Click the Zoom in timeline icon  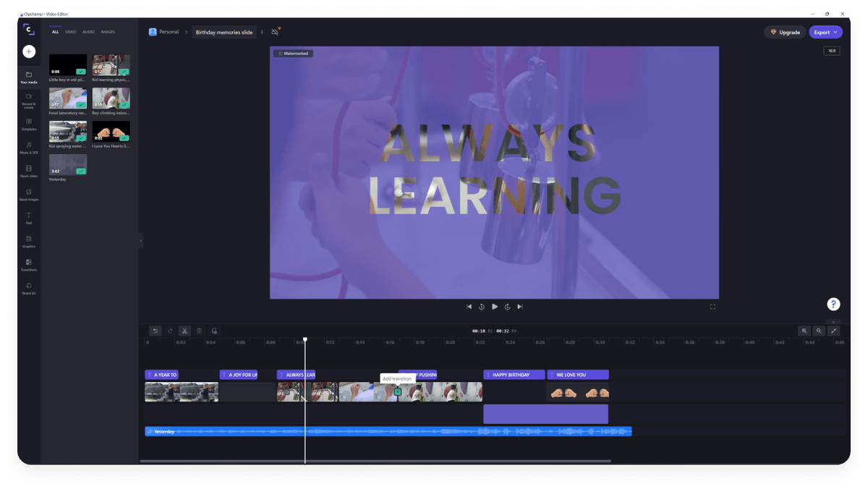coord(804,331)
